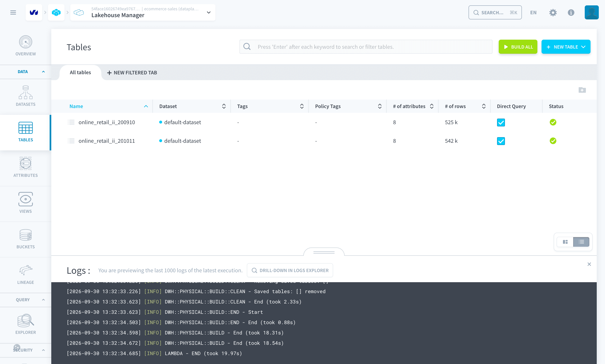Open the Lineage sidebar section
The image size is (605, 364).
[x=25, y=275]
